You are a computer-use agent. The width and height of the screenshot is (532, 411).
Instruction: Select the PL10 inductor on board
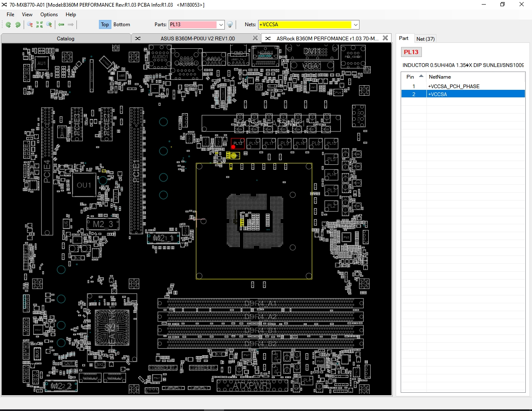coord(254,144)
